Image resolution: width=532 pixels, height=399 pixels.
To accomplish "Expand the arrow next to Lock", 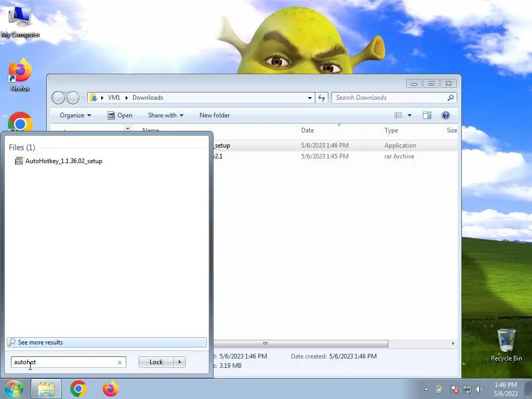I will click(x=179, y=362).
